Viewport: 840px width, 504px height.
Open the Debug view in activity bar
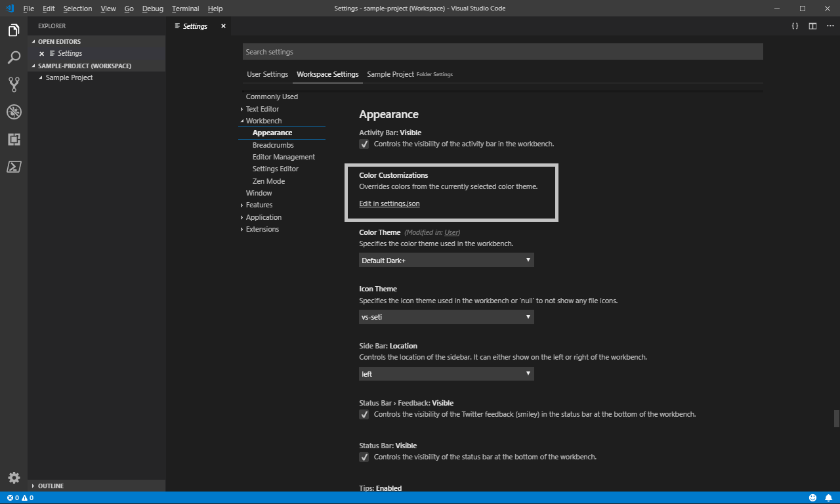tap(14, 112)
